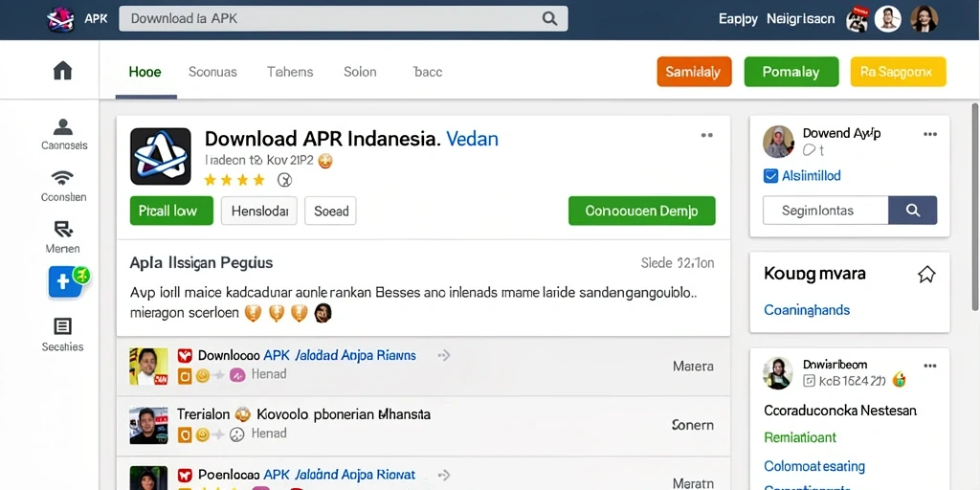Screen dimensions: 980x490
Task: Click the Sonern label
Action: (693, 425)
